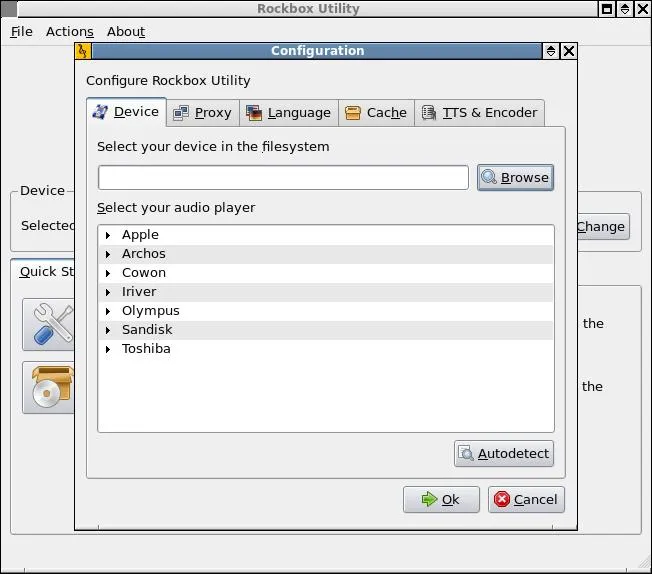The height and width of the screenshot is (574, 652).
Task: Select the Cowon row text
Action: tap(144, 273)
